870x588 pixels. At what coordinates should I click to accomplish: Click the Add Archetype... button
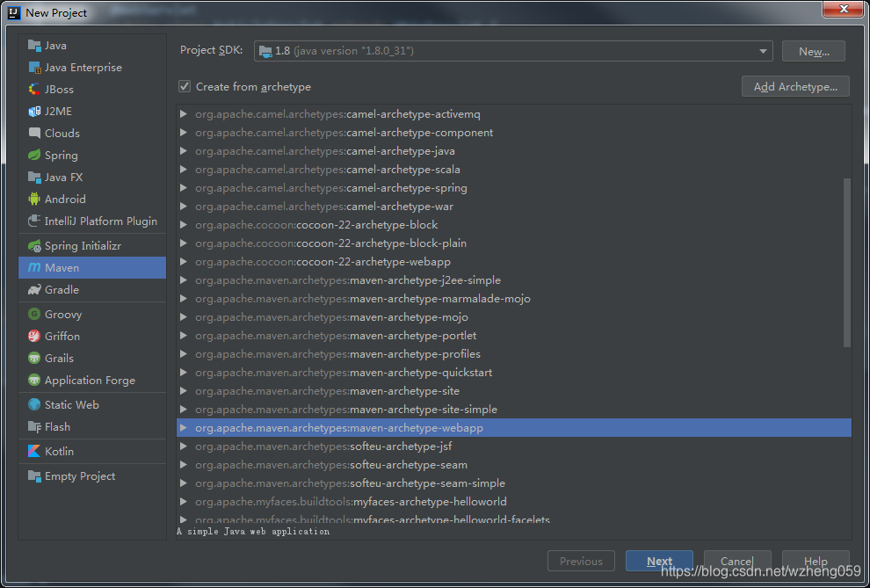(795, 86)
